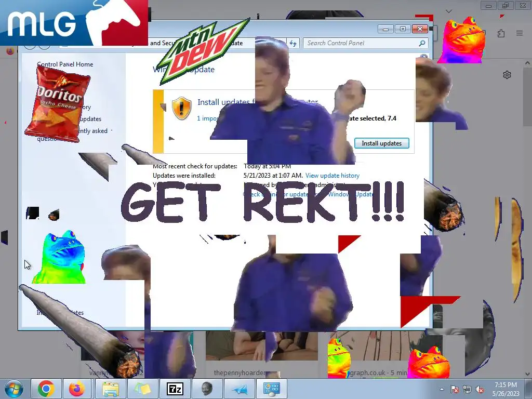Open Firefox extensions puzzle icon
The width and height of the screenshot is (532, 399).
[x=501, y=33]
